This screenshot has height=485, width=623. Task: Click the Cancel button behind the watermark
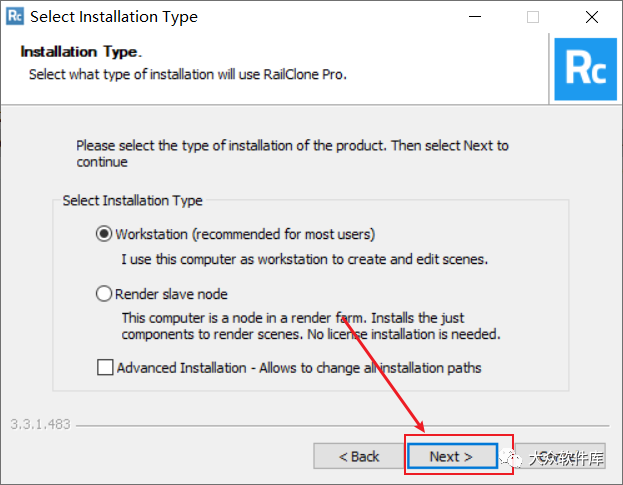[x=561, y=456]
